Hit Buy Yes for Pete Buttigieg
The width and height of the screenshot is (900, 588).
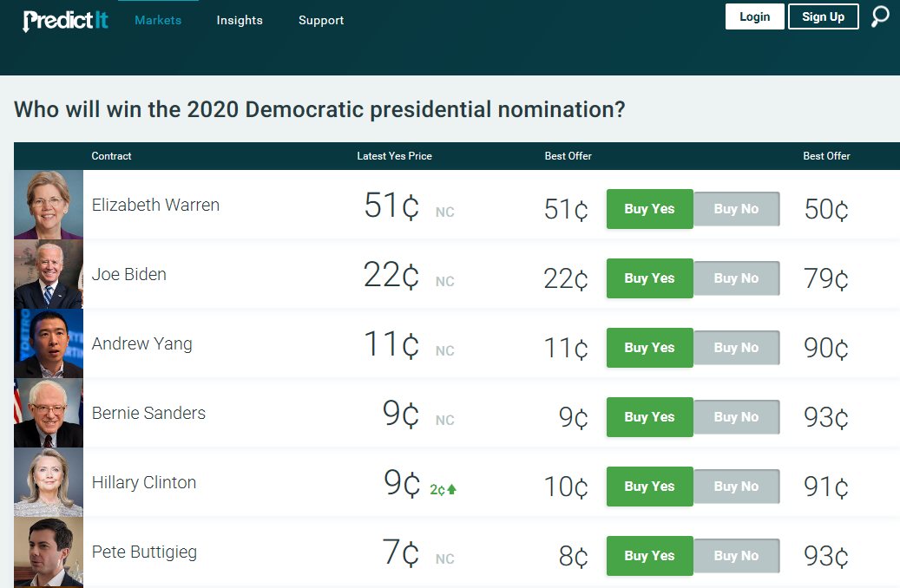tap(649, 556)
